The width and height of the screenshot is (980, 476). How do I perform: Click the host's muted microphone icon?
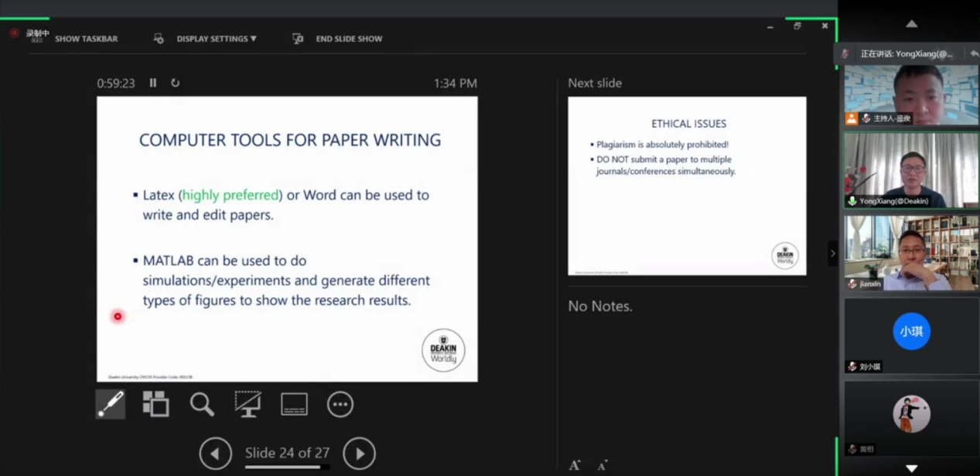point(866,118)
